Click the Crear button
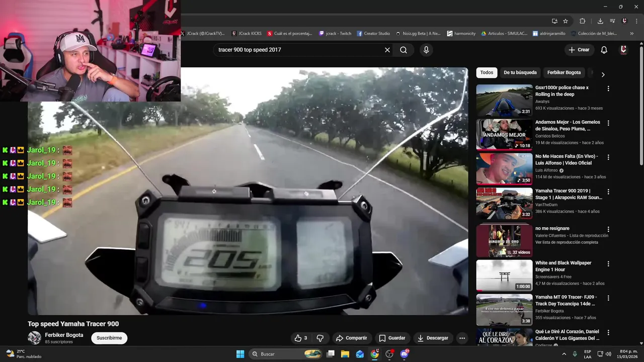The height and width of the screenshot is (362, 644). point(579,50)
